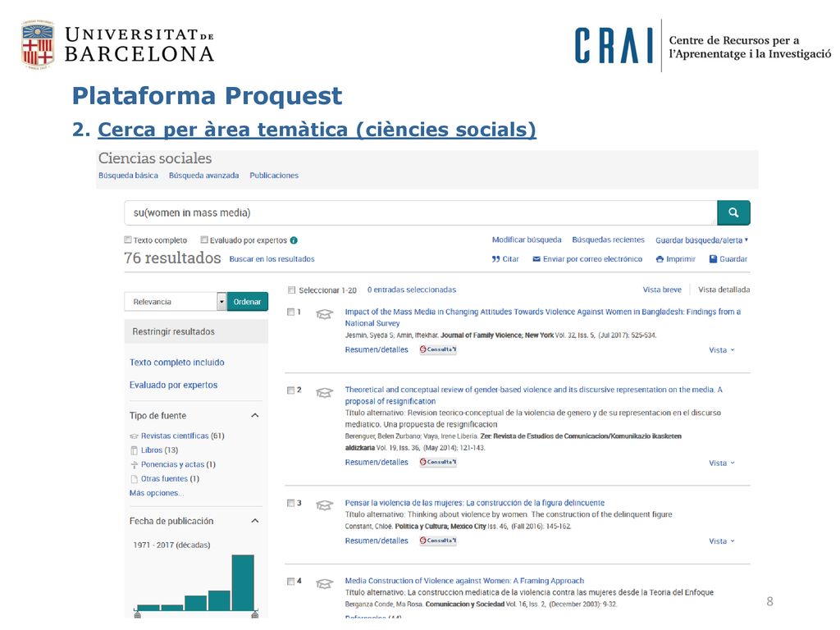Click Modificar búsqueda link
This screenshot has height=630, width=840.
pyautogui.click(x=527, y=240)
